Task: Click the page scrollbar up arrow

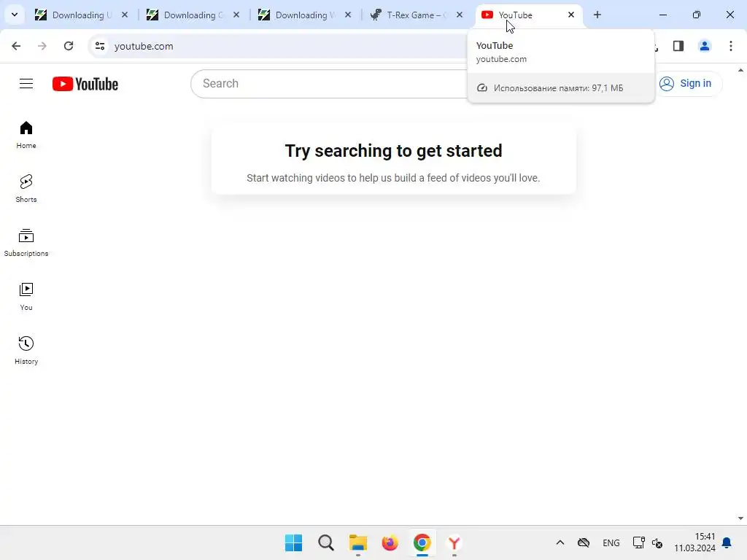Action: [741, 70]
